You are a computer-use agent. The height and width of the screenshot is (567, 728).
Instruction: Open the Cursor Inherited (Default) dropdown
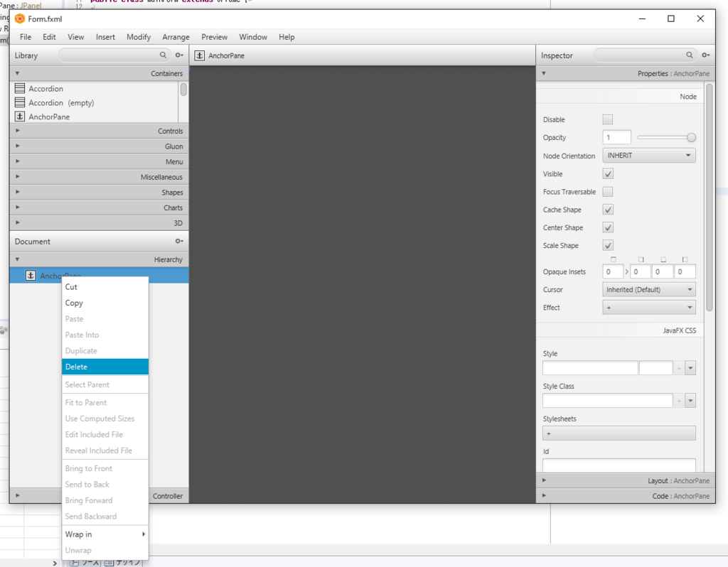point(648,289)
